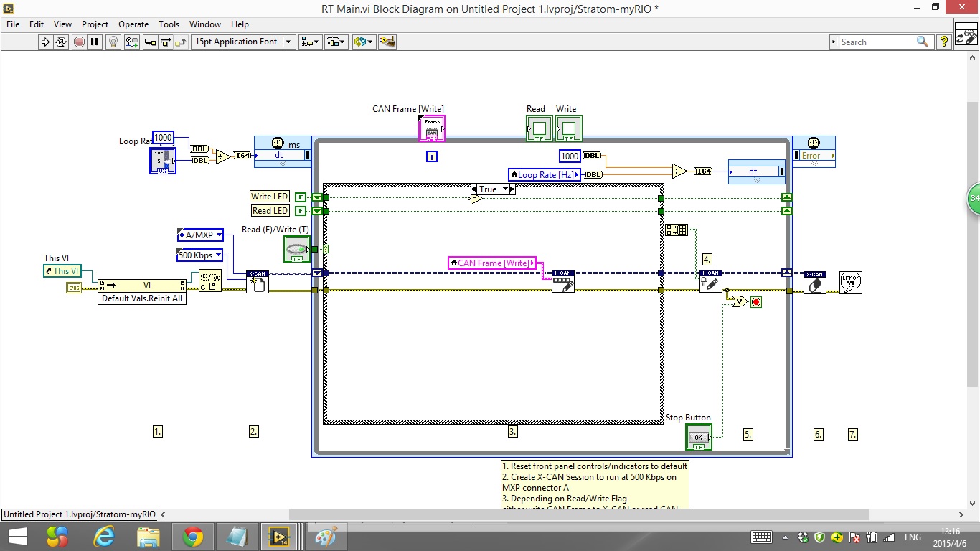Select X-CAN node under label 4

coord(711,282)
